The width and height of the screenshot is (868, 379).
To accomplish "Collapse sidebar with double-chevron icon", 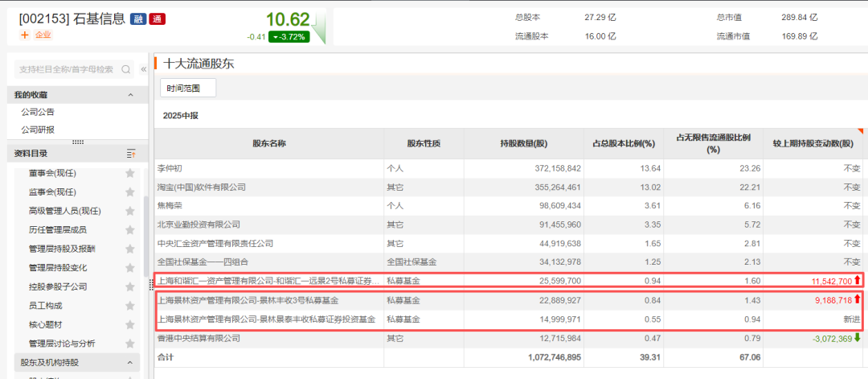I will tap(144, 69).
